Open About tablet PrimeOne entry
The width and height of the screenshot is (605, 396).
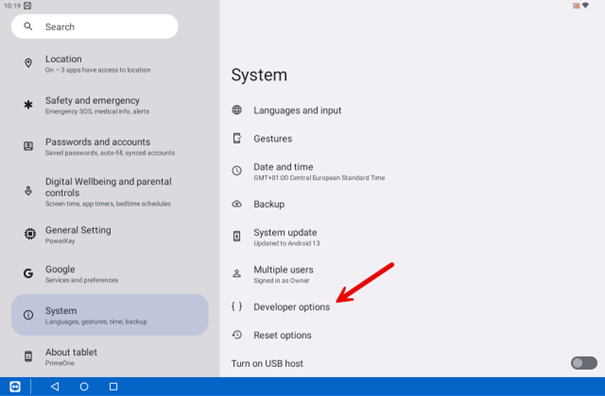click(x=110, y=357)
